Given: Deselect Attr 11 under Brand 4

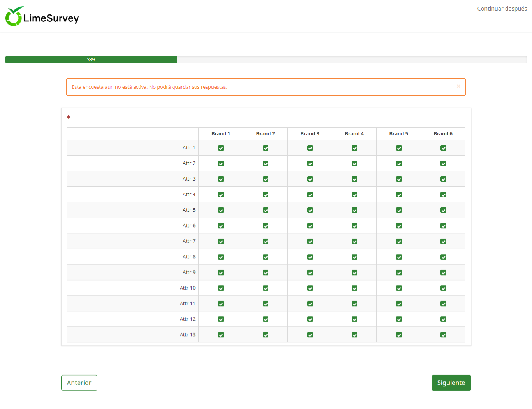Looking at the screenshot, I should coord(354,304).
